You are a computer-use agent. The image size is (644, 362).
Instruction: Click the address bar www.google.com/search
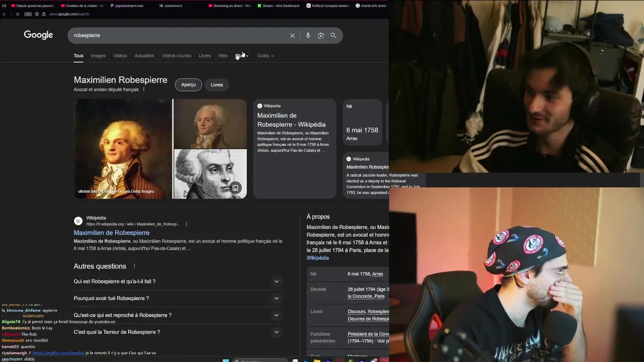coord(69,14)
